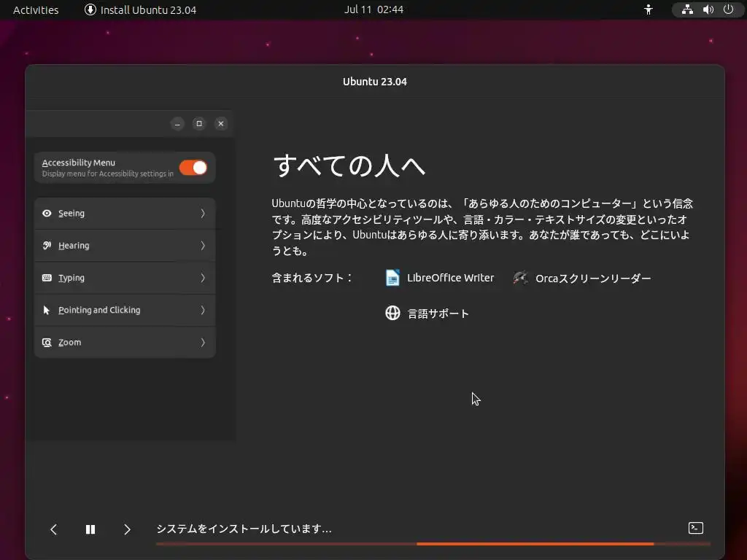
Task: Open the Typing accessibility settings
Action: tap(125, 278)
